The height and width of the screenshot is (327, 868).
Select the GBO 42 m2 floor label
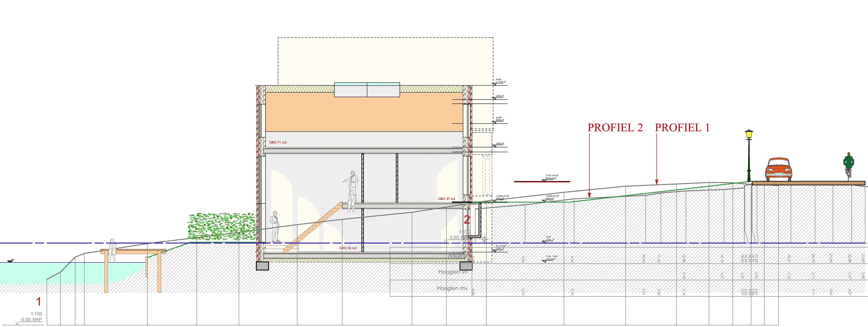(348, 248)
